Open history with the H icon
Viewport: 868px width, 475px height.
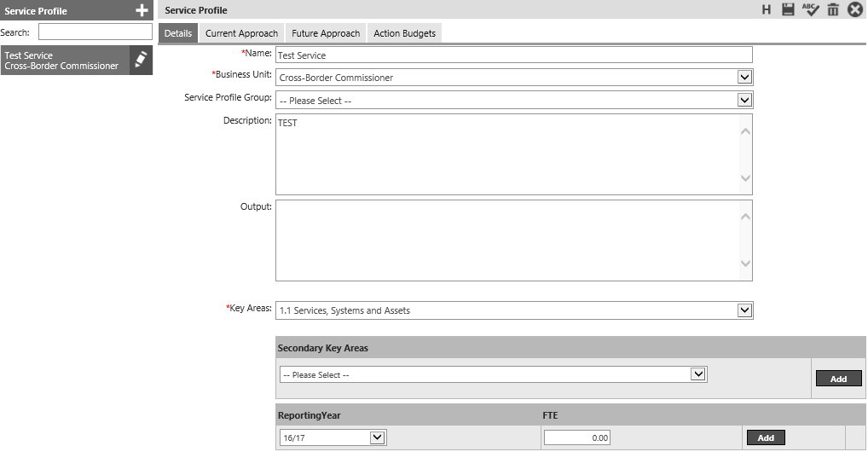[x=767, y=9]
